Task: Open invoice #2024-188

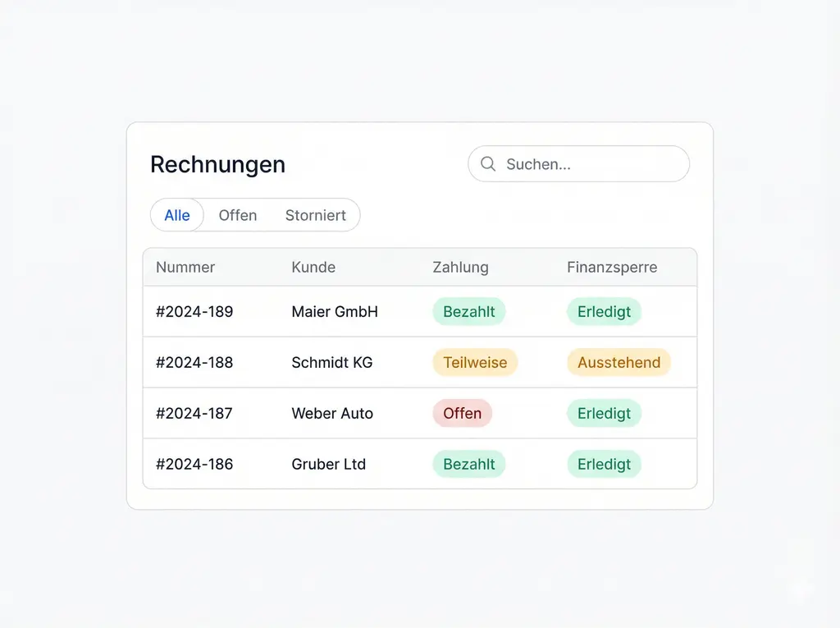Action: tap(194, 362)
